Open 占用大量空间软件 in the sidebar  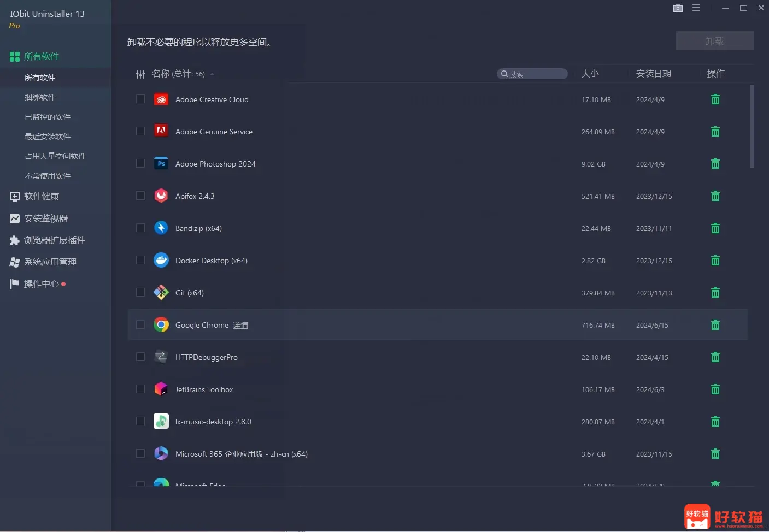point(55,156)
